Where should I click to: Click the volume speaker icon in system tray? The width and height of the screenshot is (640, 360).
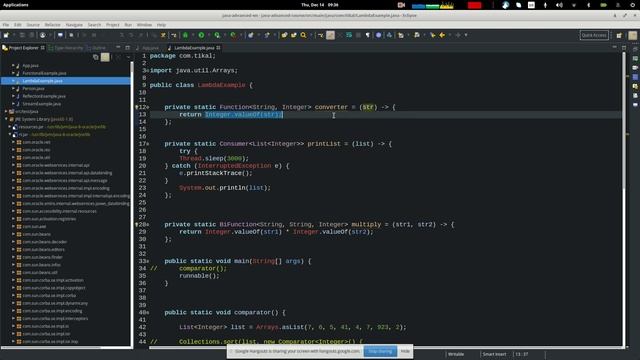[559, 5]
